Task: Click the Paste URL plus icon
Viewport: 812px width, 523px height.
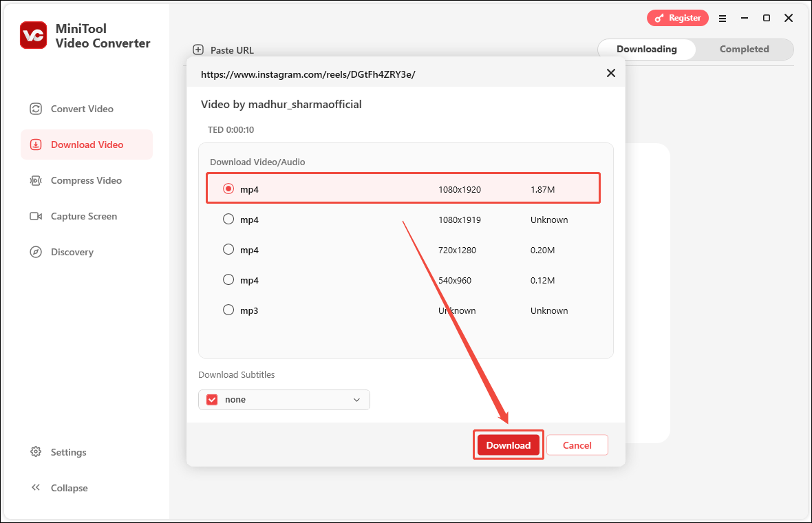Action: pyautogui.click(x=198, y=50)
